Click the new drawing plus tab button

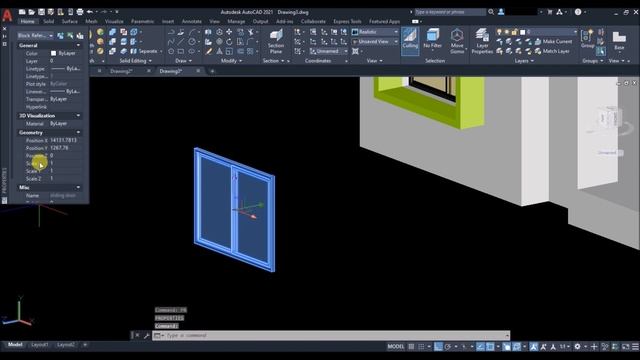pyautogui.click(x=212, y=71)
